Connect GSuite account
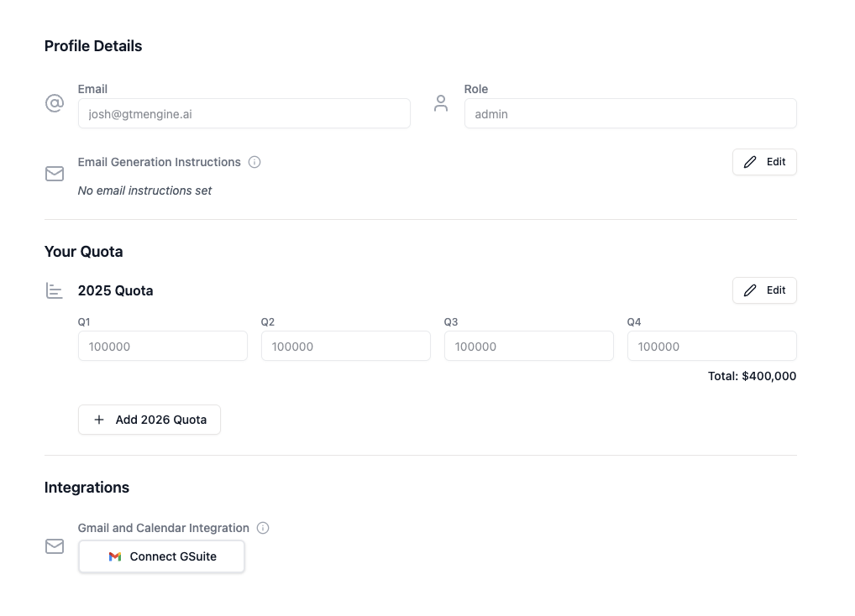This screenshot has height=616, width=855. [x=161, y=556]
